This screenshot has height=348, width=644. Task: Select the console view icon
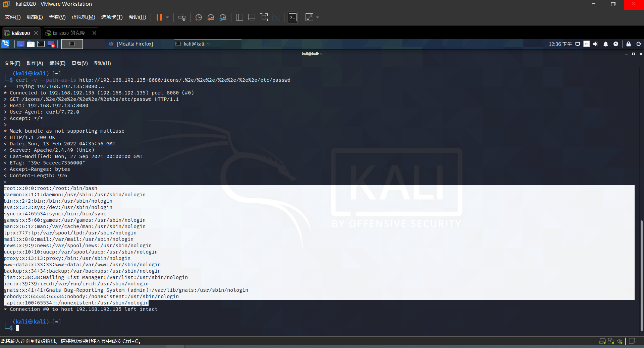[292, 17]
